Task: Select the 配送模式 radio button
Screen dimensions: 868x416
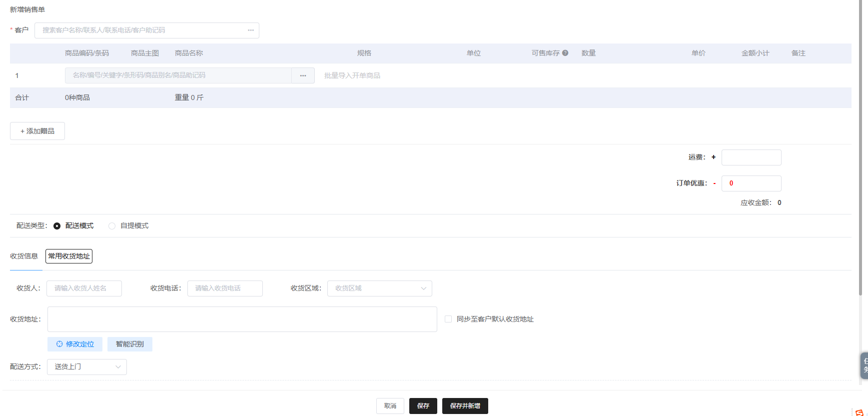Action: 57,226
